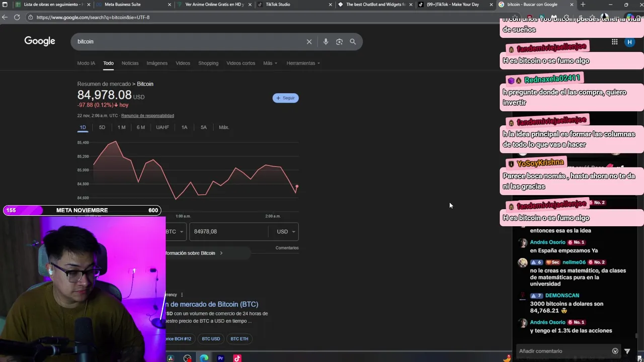The height and width of the screenshot is (362, 644).
Task: Select the Videos cortos results tab
Action: (240, 63)
